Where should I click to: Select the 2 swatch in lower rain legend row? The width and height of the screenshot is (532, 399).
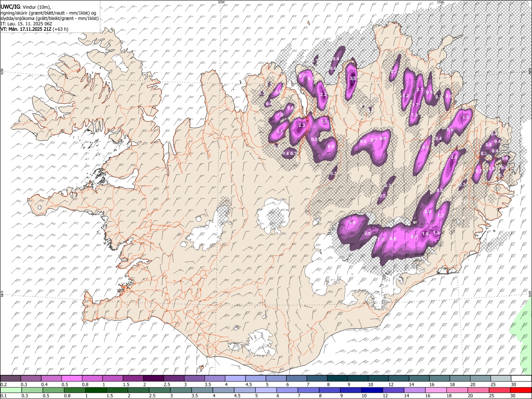click(138, 390)
